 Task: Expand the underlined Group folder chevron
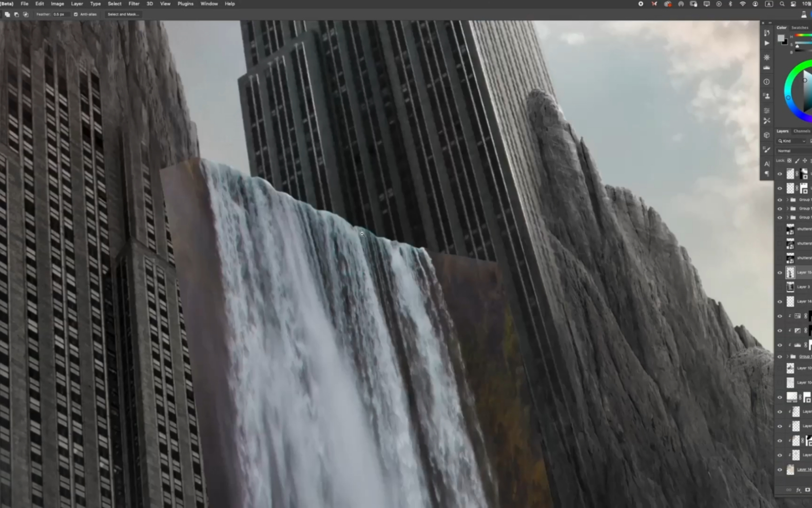pyautogui.click(x=787, y=356)
